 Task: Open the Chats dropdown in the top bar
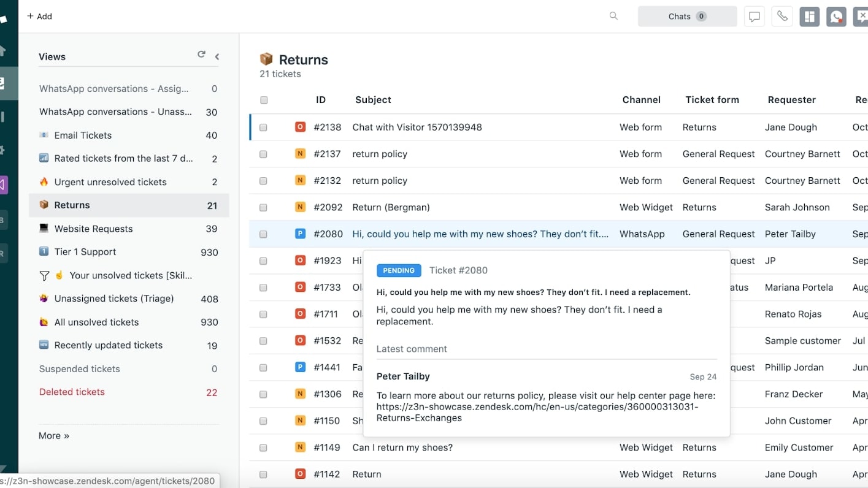click(x=687, y=16)
